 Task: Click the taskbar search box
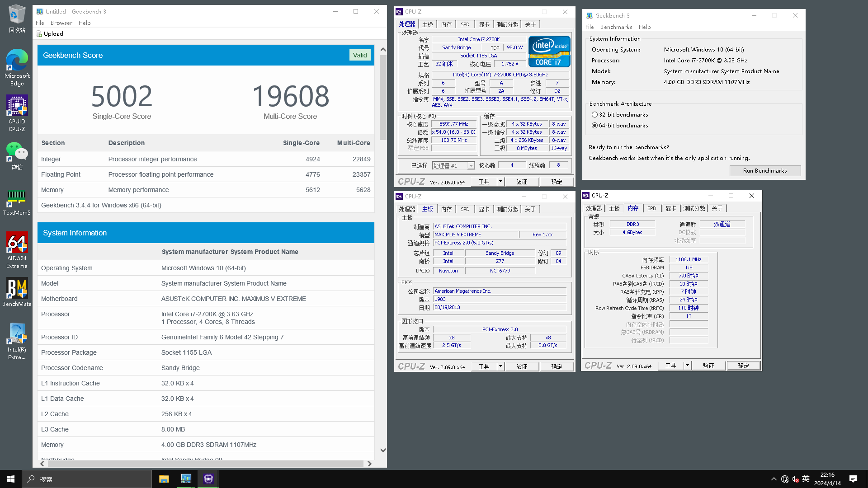coord(87,479)
